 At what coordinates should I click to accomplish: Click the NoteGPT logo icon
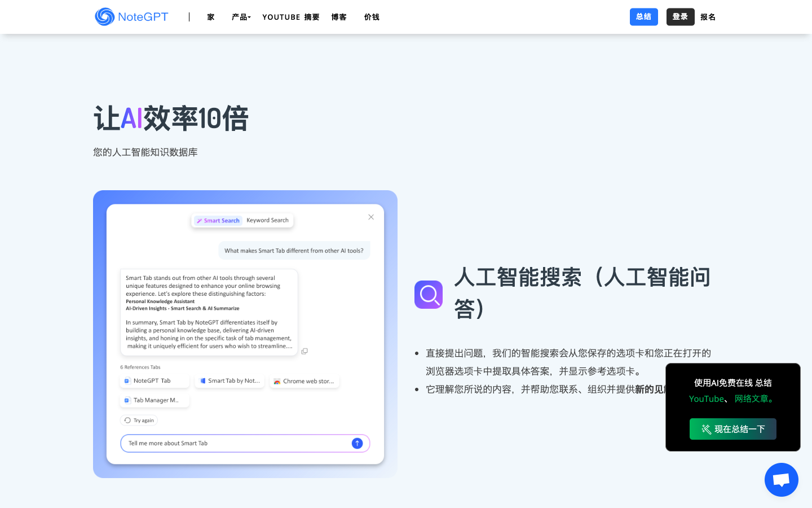pos(104,17)
